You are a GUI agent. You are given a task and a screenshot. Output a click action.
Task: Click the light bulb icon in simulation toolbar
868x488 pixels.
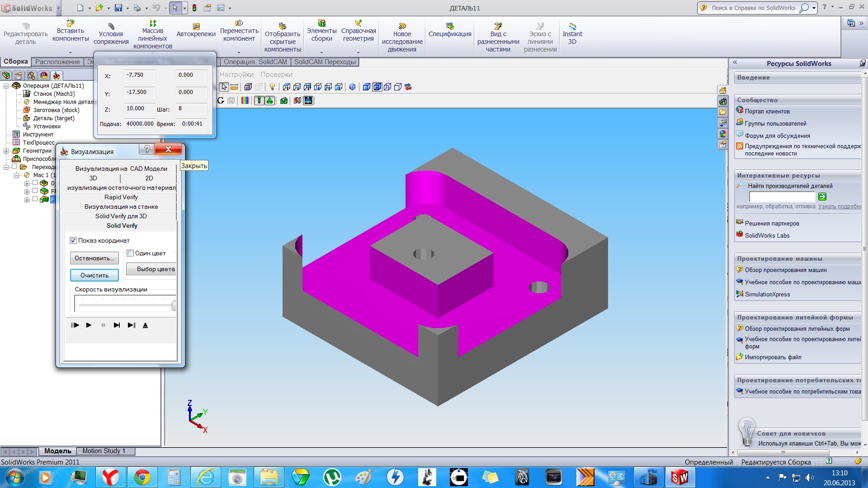[x=272, y=87]
